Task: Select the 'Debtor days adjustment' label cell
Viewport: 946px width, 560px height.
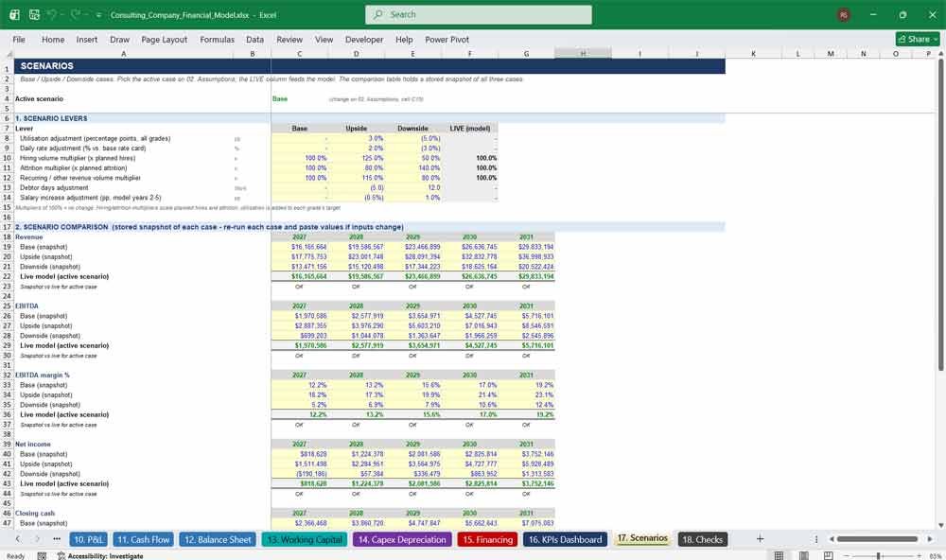Action: (x=123, y=187)
